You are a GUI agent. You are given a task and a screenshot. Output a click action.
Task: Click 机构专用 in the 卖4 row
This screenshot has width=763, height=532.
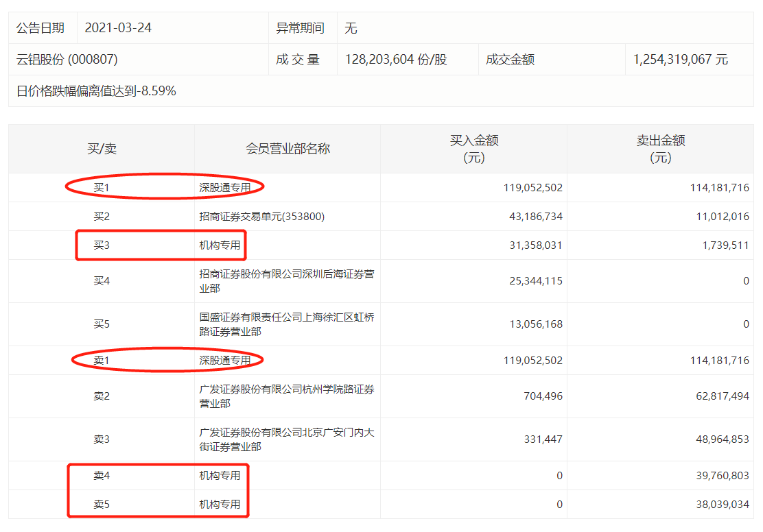click(220, 476)
